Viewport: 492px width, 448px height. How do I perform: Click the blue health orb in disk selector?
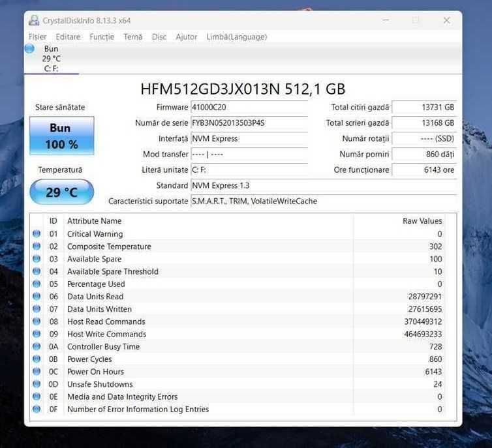coord(29,49)
